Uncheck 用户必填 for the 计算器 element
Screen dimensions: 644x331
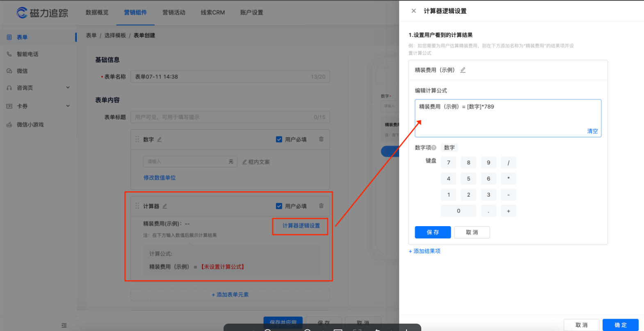279,206
